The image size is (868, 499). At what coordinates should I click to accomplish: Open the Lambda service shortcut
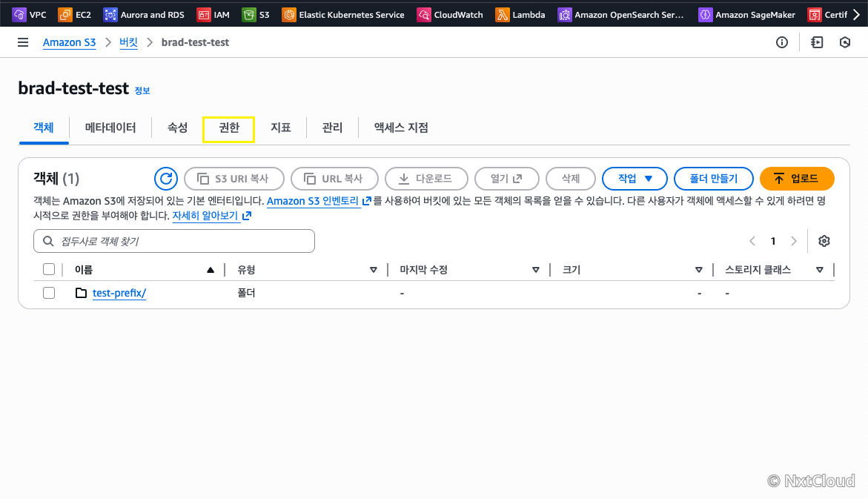click(x=520, y=14)
